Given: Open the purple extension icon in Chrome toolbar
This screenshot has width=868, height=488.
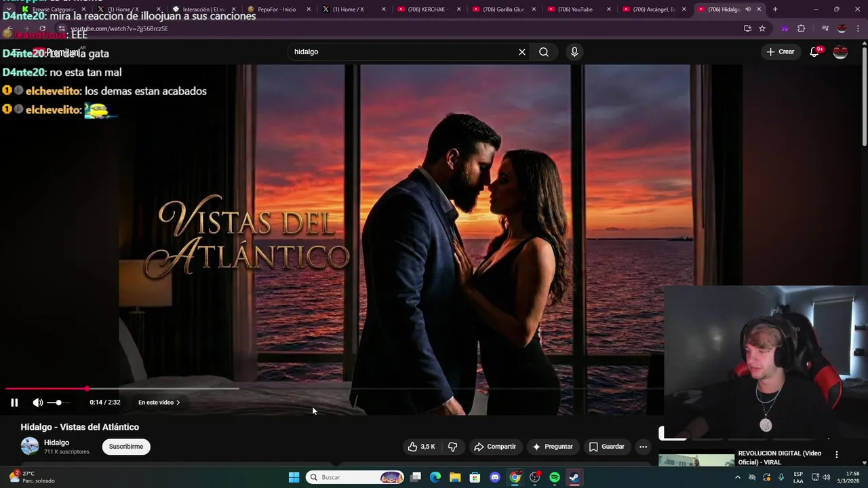Looking at the screenshot, I should point(785,28).
